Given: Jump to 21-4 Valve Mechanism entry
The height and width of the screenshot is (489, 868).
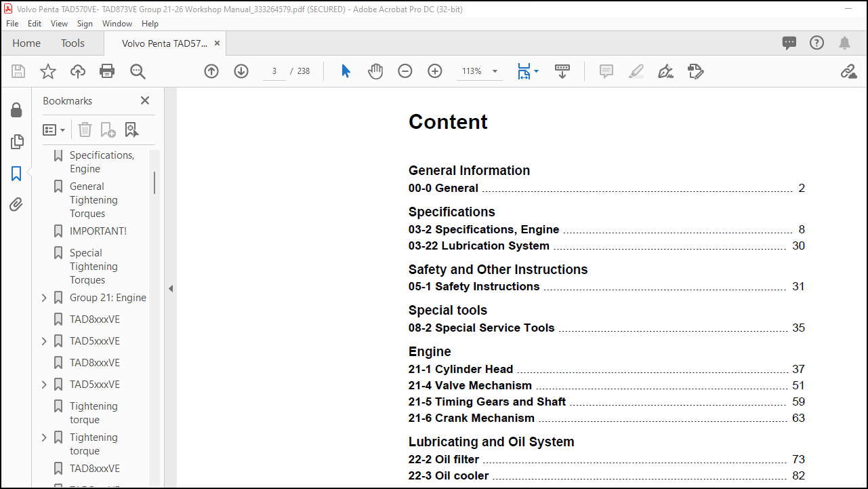Looking at the screenshot, I should [606, 385].
